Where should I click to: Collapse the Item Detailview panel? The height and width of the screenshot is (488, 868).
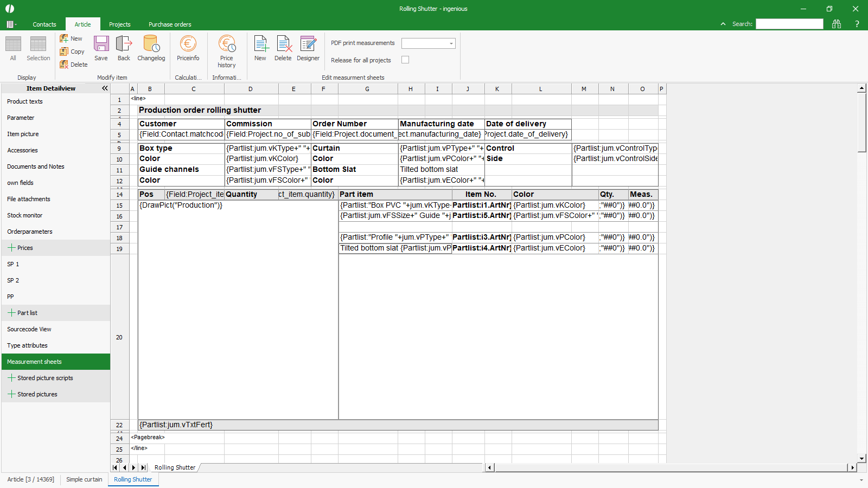(x=105, y=88)
